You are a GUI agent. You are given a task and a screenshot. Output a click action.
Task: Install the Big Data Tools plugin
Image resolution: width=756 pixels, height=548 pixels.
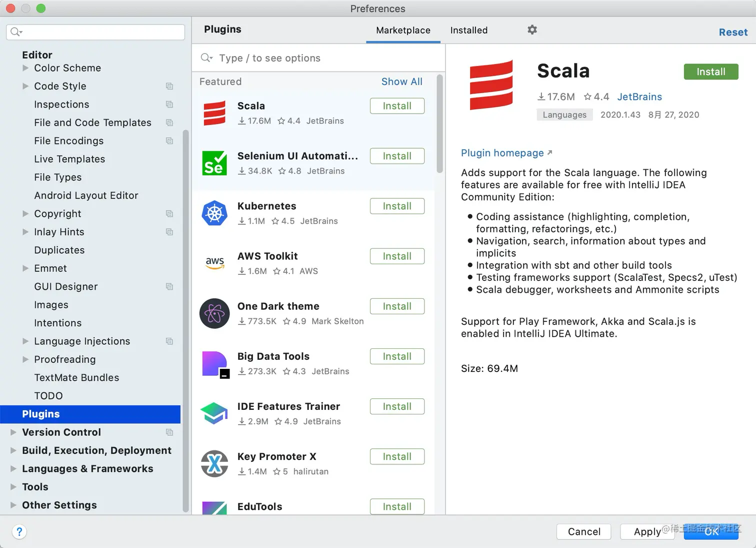[x=397, y=356]
